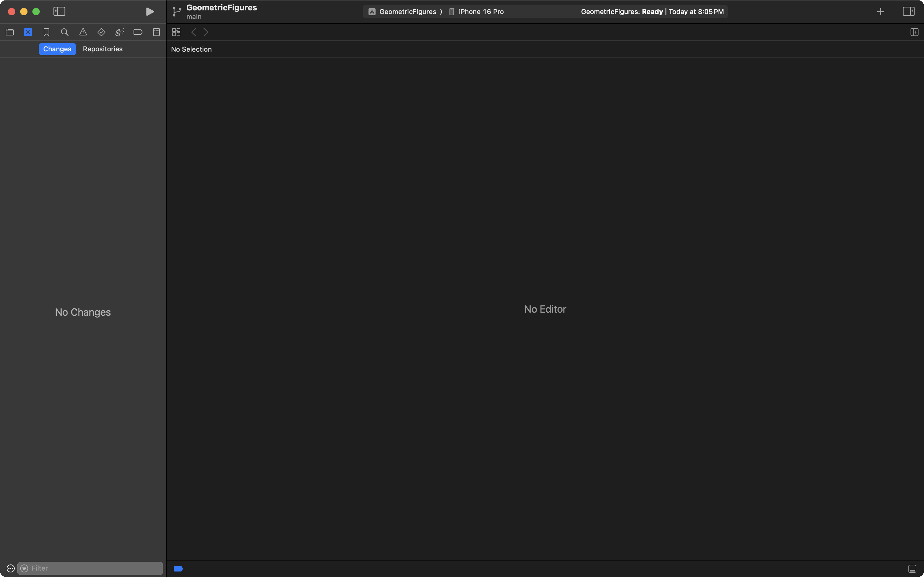Screen dimensions: 924x577
Task: Open the GeometricFigures scheme dropdown
Action: [407, 12]
